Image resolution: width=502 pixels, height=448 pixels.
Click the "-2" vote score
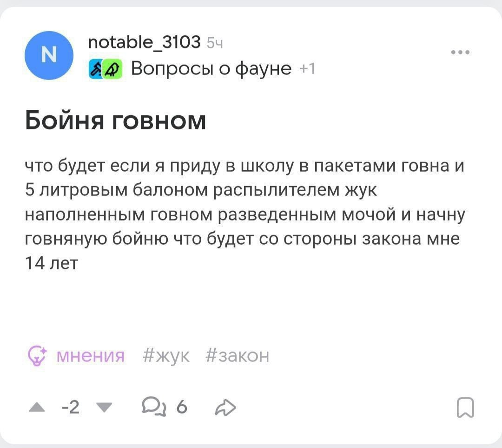click(x=70, y=408)
